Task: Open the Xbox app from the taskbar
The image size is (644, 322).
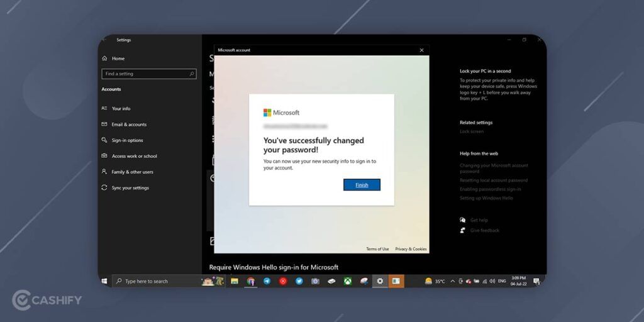Action: 348,281
